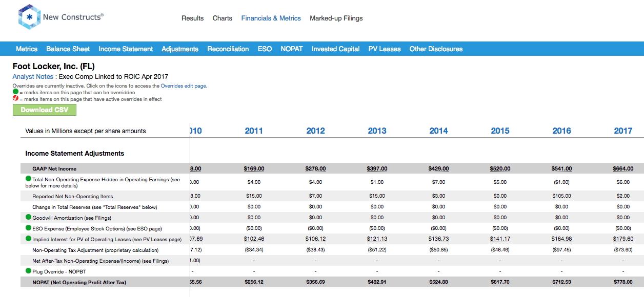The width and height of the screenshot is (644, 297).
Task: Switch to the Balance Sheet tab
Action: pyautogui.click(x=68, y=49)
